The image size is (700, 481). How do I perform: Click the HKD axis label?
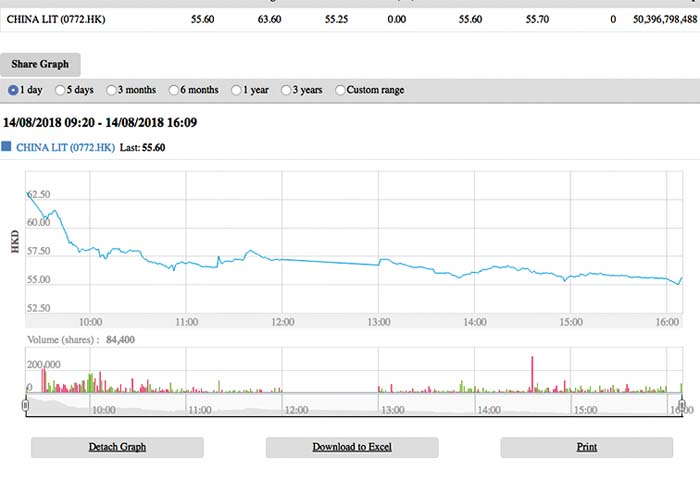coord(15,242)
